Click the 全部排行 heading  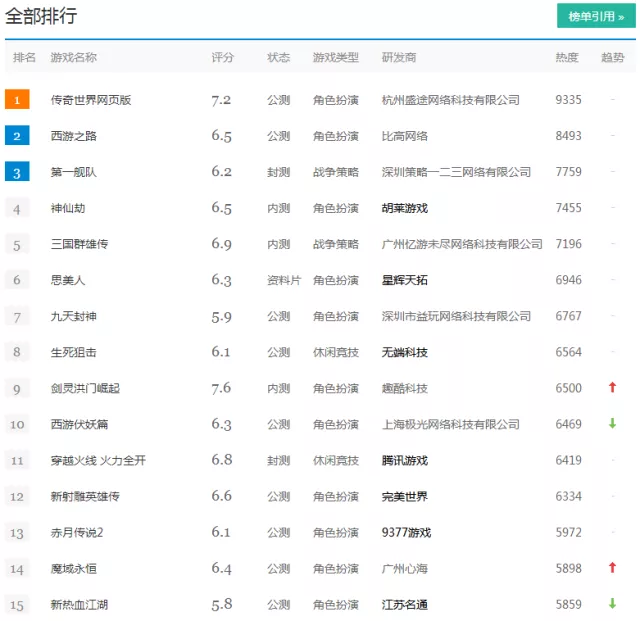click(41, 16)
